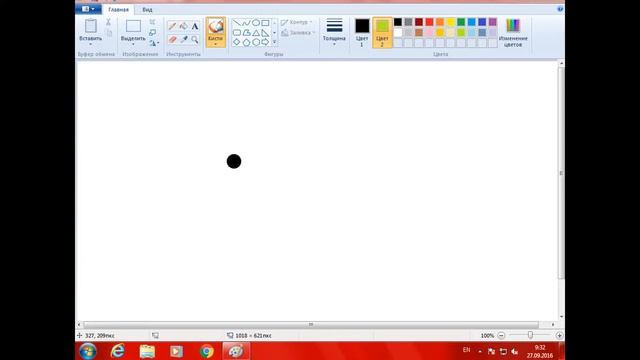The image size is (640, 360).
Task: Click the vertical scrollbar thumb
Action: (561, 173)
